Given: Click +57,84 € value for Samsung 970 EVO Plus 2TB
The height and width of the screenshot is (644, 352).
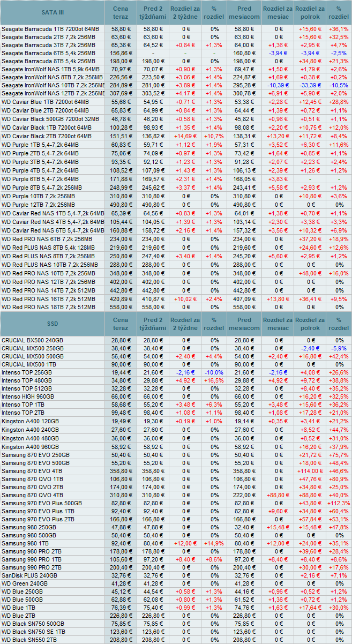Looking at the screenshot, I should pyautogui.click(x=310, y=520).
